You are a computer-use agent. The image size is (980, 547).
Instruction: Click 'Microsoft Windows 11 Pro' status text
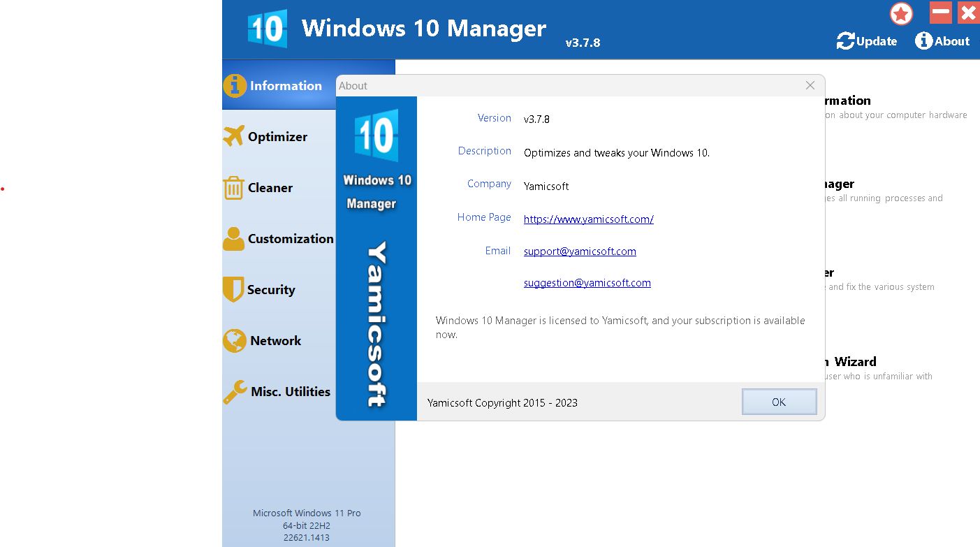[307, 513]
